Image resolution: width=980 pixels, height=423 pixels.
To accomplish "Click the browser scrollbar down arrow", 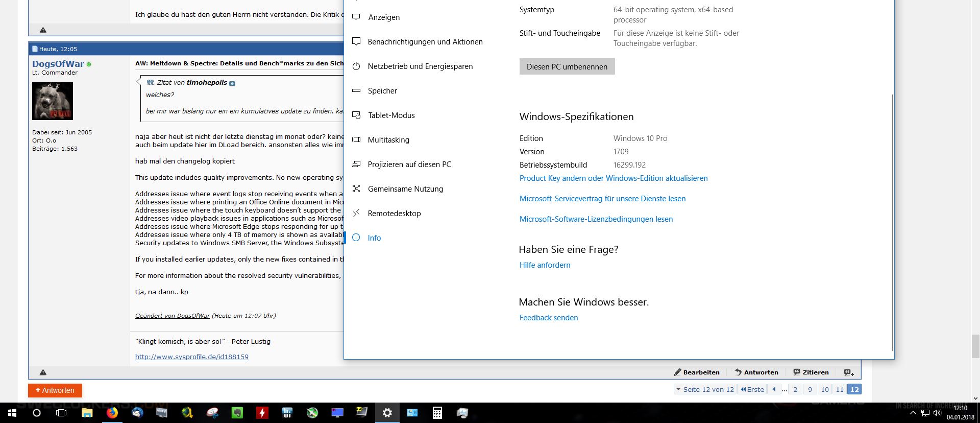I will (975, 398).
